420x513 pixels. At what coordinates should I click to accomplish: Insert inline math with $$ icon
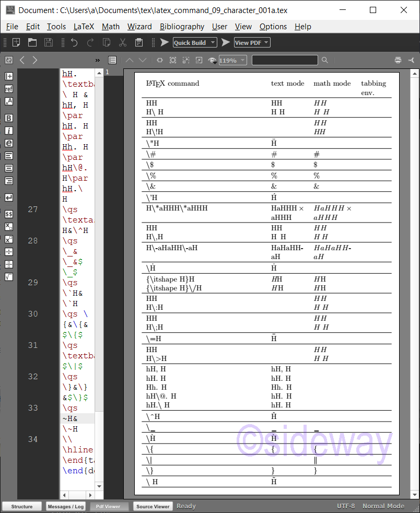point(9,214)
